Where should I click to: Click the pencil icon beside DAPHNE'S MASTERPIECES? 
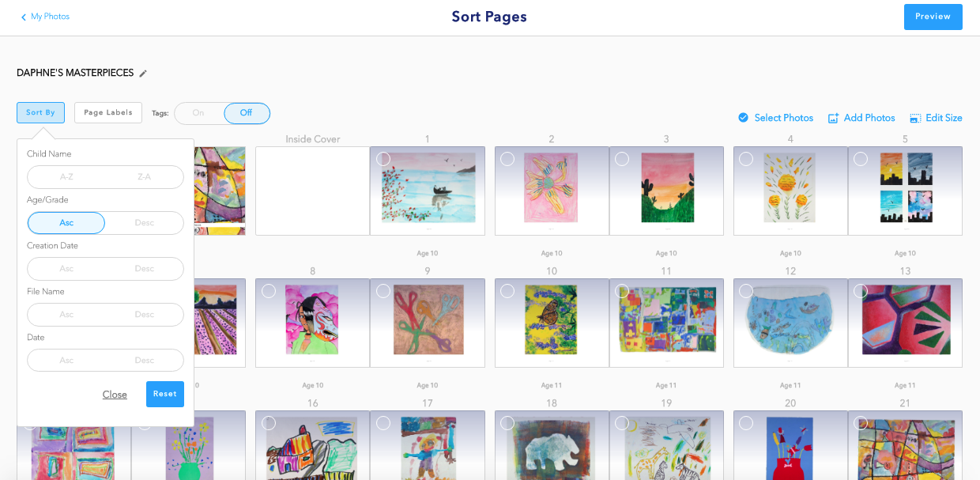[143, 74]
